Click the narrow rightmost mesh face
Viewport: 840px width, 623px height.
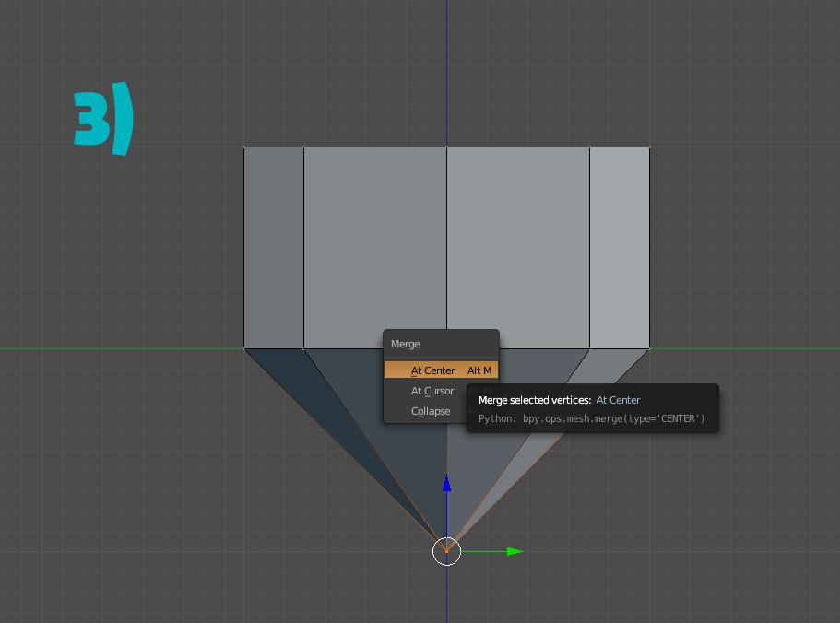[x=620, y=248]
